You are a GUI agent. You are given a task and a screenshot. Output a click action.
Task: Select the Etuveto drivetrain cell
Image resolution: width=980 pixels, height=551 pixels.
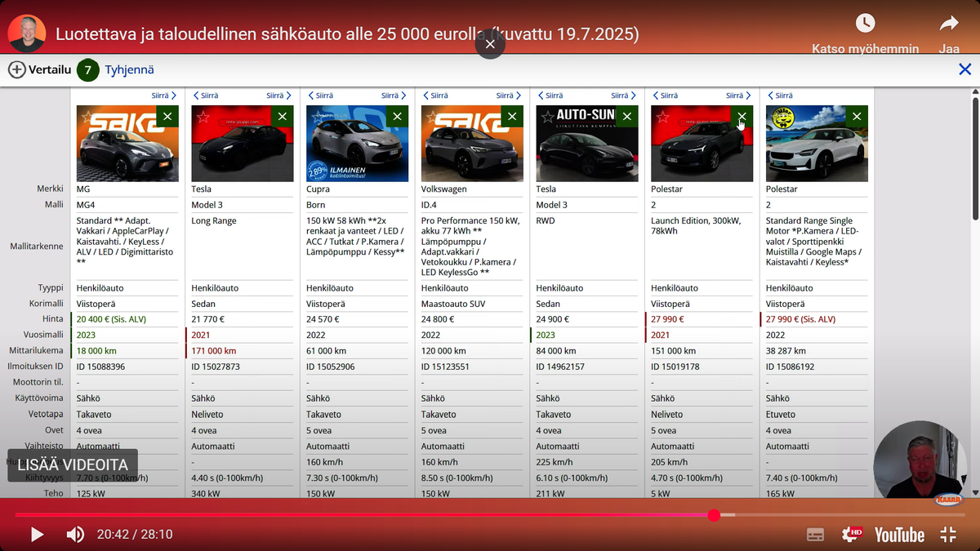pos(781,415)
